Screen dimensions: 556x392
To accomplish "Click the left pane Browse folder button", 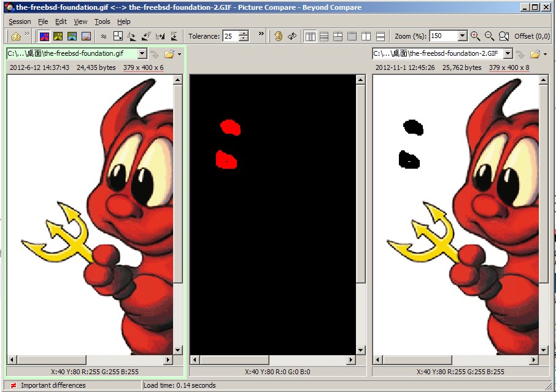I will [x=169, y=54].
